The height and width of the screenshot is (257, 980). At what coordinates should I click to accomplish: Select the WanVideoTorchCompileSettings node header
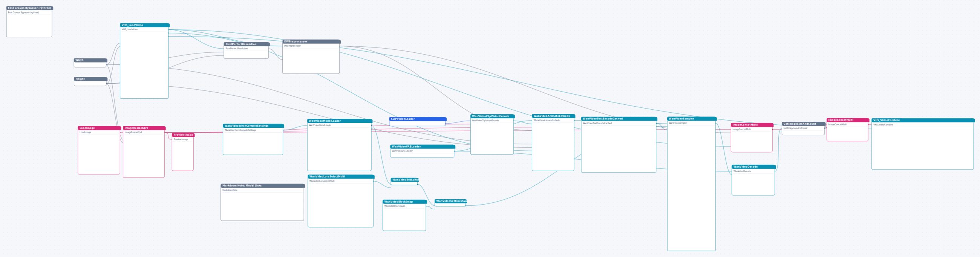tap(253, 126)
